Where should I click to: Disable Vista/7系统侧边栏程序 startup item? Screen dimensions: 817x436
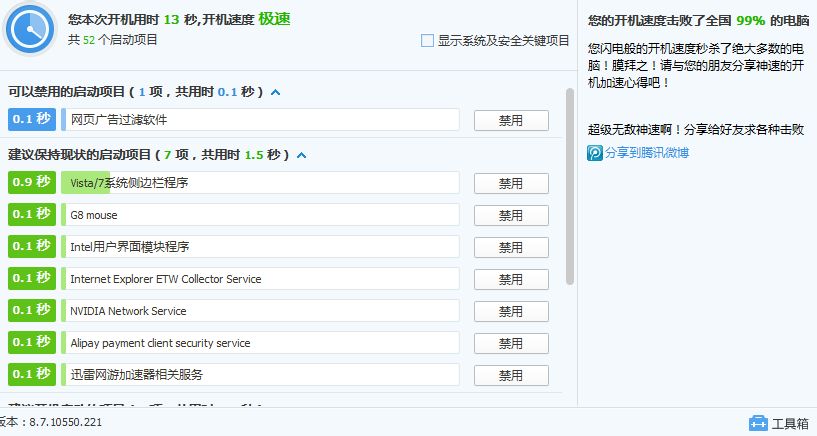511,183
